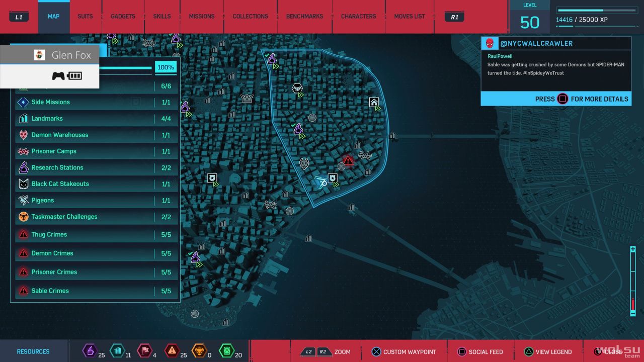Click the R1 next-tab button

click(454, 17)
